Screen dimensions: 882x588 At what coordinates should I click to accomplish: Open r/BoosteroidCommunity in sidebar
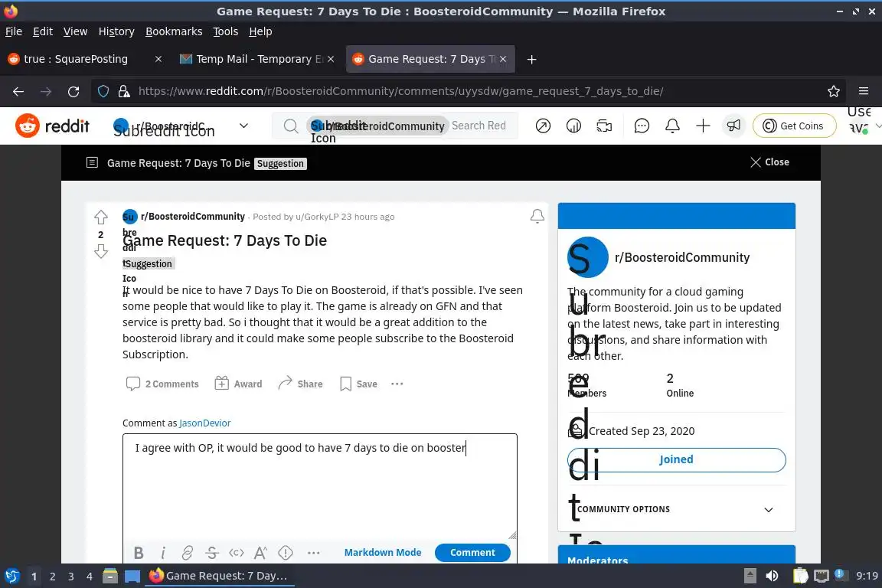[681, 258]
